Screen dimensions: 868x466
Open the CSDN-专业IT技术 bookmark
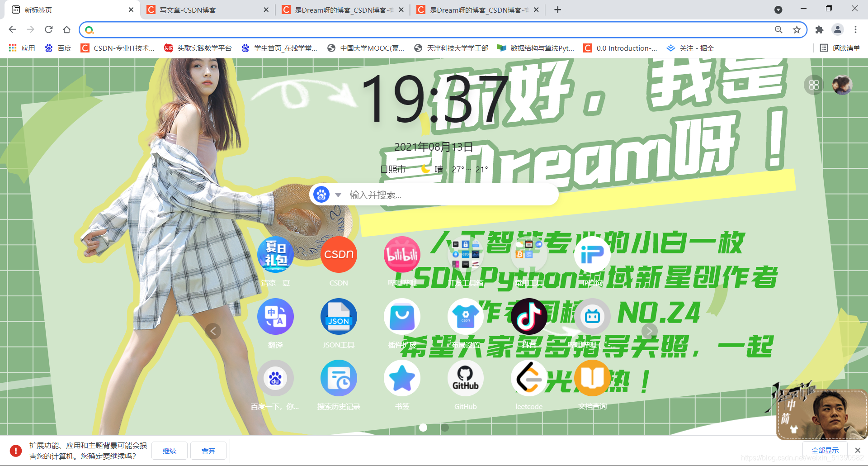coord(118,48)
